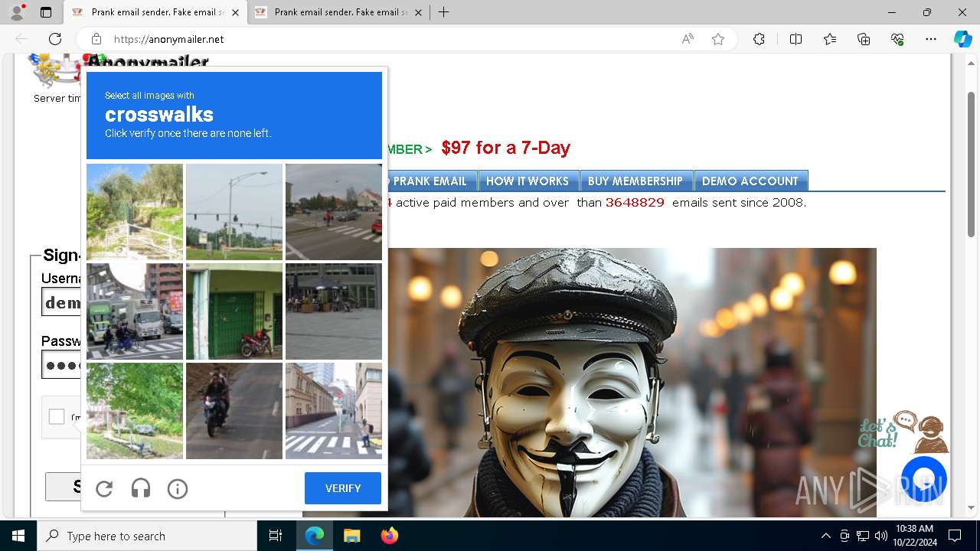Open File Explorer from the taskbar
The height and width of the screenshot is (551, 980).
pos(351,536)
